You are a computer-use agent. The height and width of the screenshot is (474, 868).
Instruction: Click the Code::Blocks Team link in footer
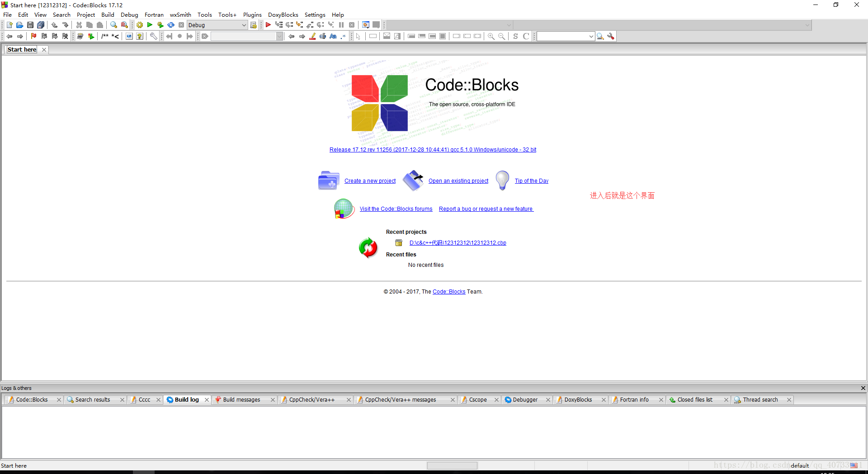[449, 292]
